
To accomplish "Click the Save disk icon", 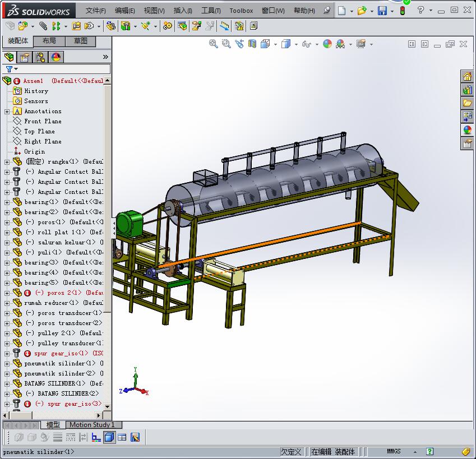I will tap(382, 11).
